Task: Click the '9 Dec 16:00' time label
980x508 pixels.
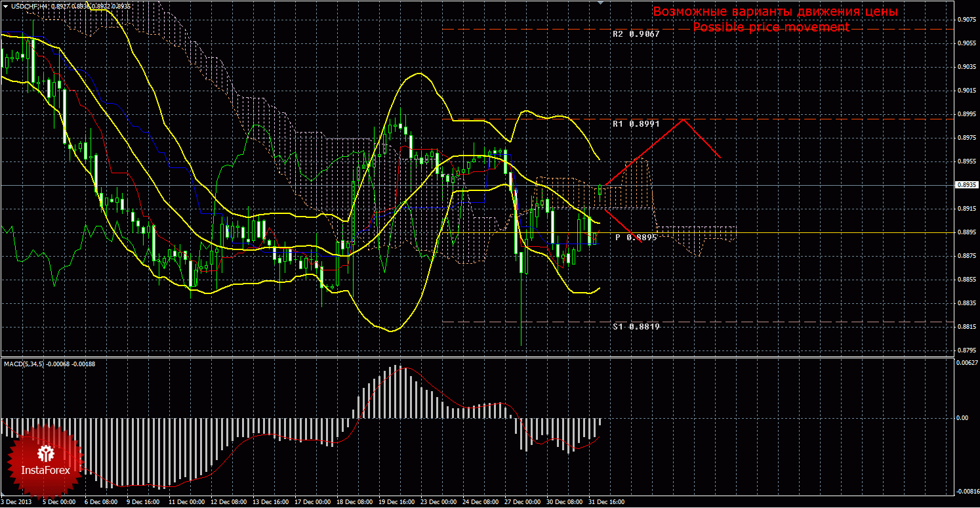Action: pos(143,502)
